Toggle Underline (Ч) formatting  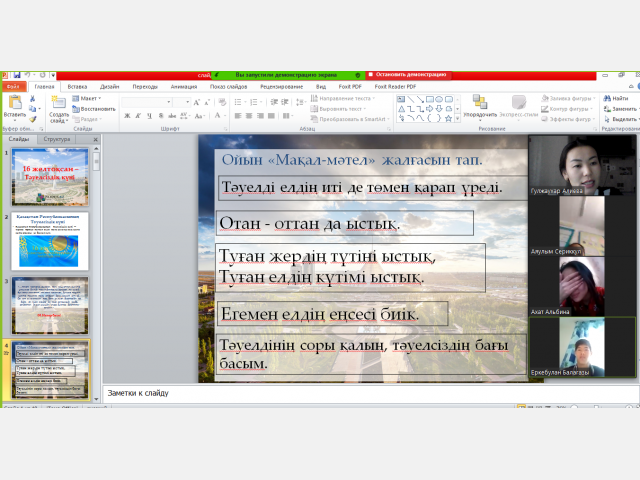[x=149, y=116]
